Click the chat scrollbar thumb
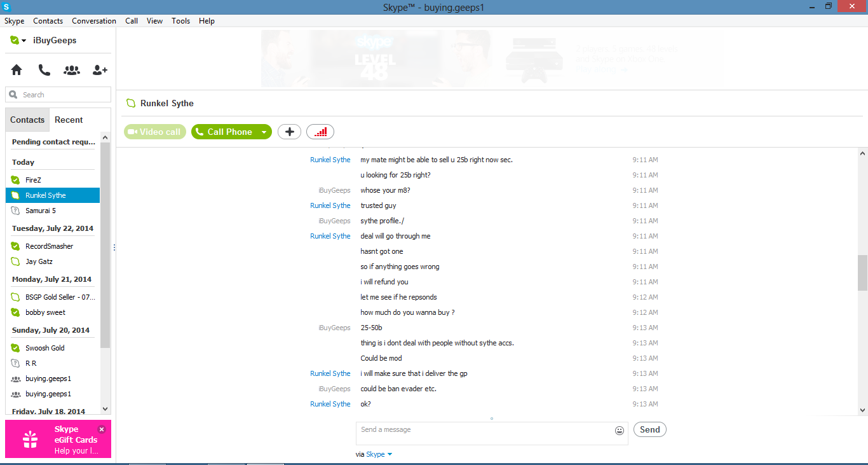This screenshot has height=465, width=868. 862,272
